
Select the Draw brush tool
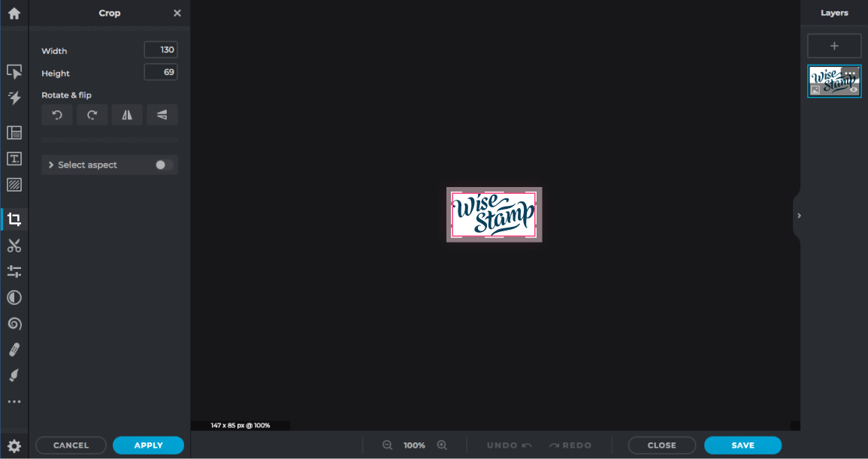click(x=14, y=376)
